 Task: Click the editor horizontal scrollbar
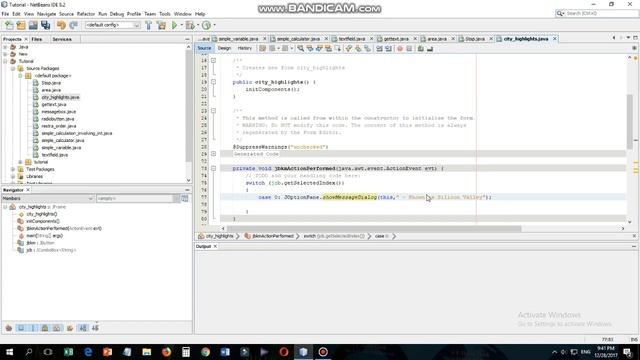[373, 229]
